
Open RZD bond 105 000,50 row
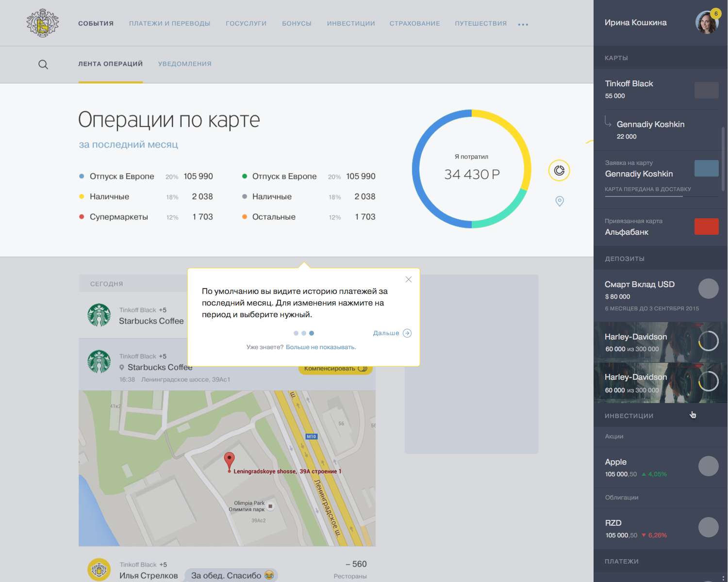(661, 529)
